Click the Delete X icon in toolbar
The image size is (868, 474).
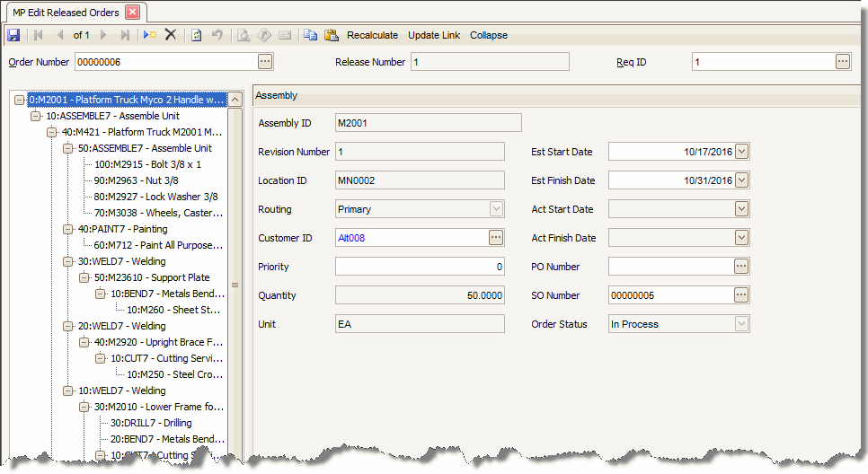pyautogui.click(x=171, y=35)
